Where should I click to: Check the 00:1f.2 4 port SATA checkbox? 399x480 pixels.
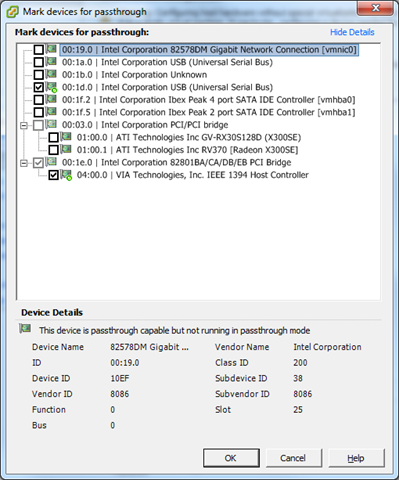(39, 100)
